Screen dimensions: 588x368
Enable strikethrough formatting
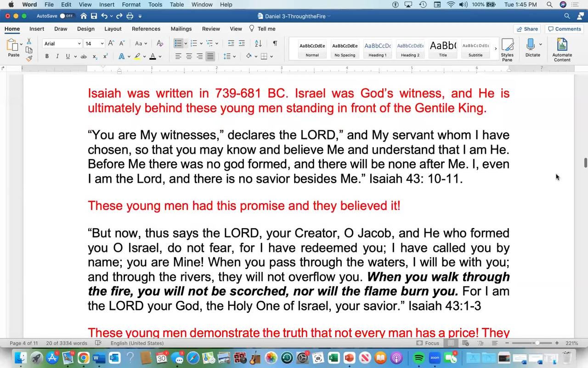[84, 56]
